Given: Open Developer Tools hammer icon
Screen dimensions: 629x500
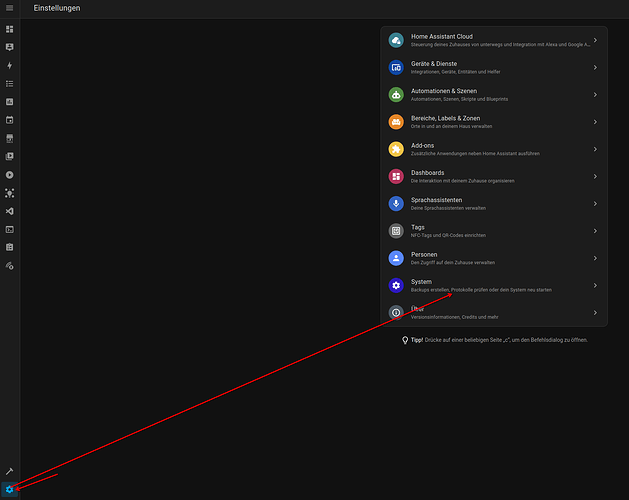Looking at the screenshot, I should pyautogui.click(x=10, y=470).
